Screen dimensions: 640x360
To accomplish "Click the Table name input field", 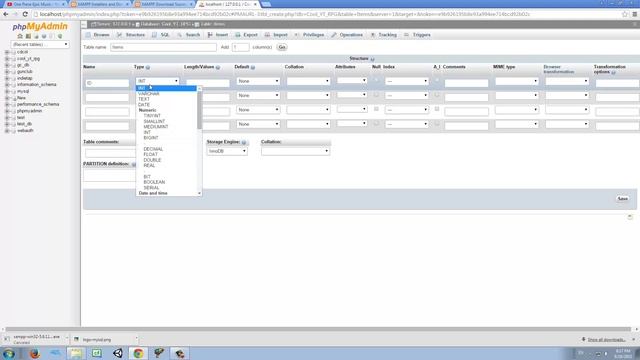I will (163, 47).
